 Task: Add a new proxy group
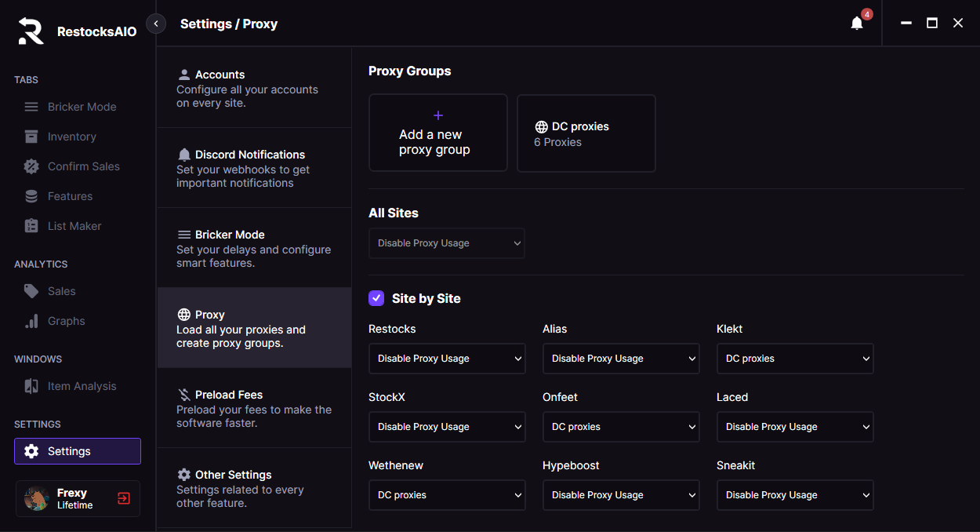[437, 133]
